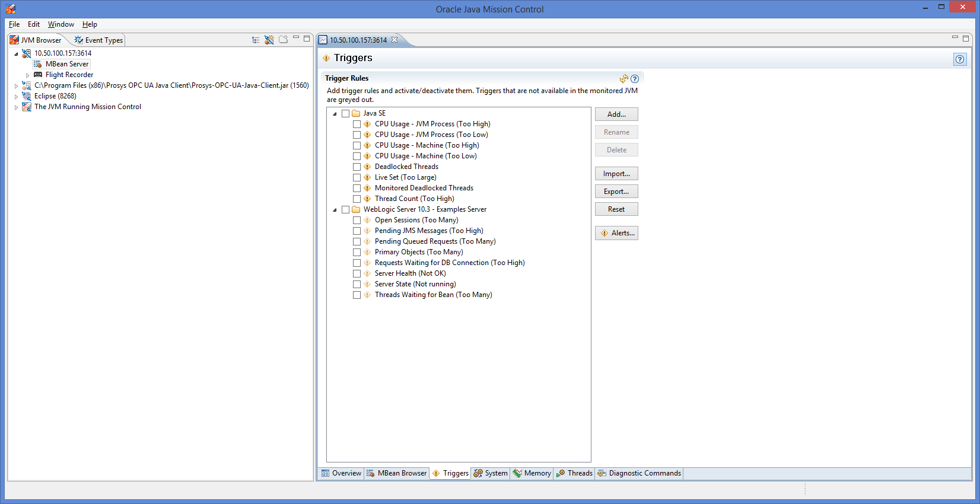Click the new connection icon in JVM Browser
The width and height of the screenshot is (980, 504).
tap(269, 40)
